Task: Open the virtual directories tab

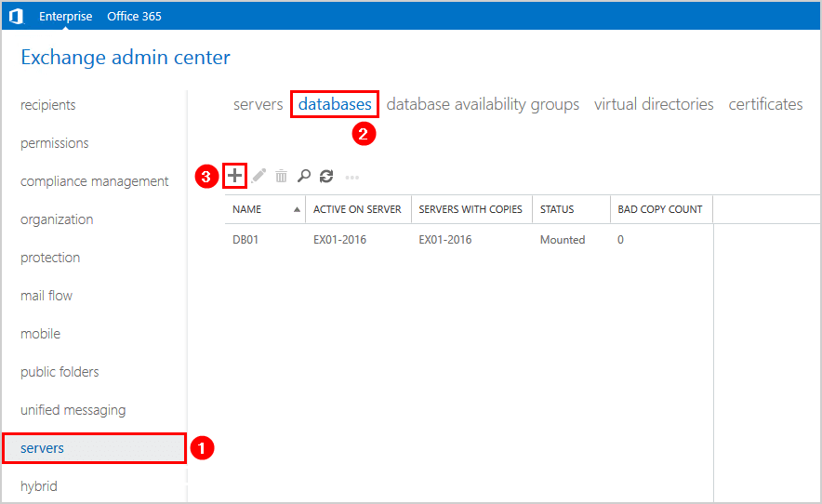Action: point(654,104)
